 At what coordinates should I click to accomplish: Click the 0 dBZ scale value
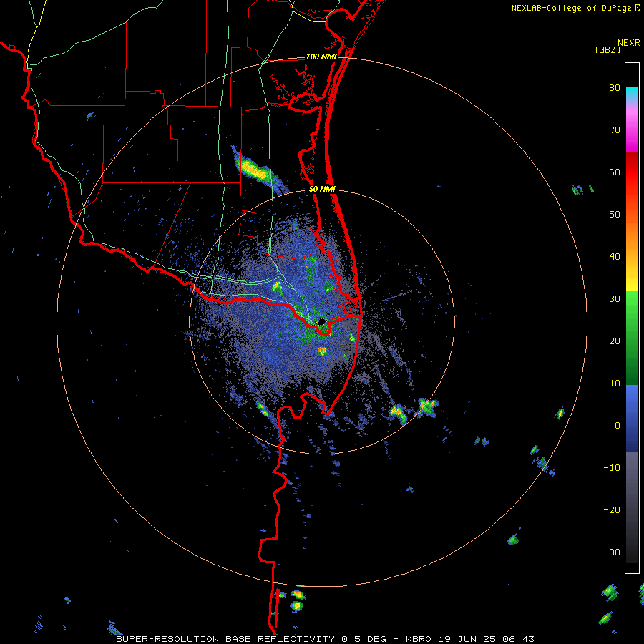click(x=618, y=426)
